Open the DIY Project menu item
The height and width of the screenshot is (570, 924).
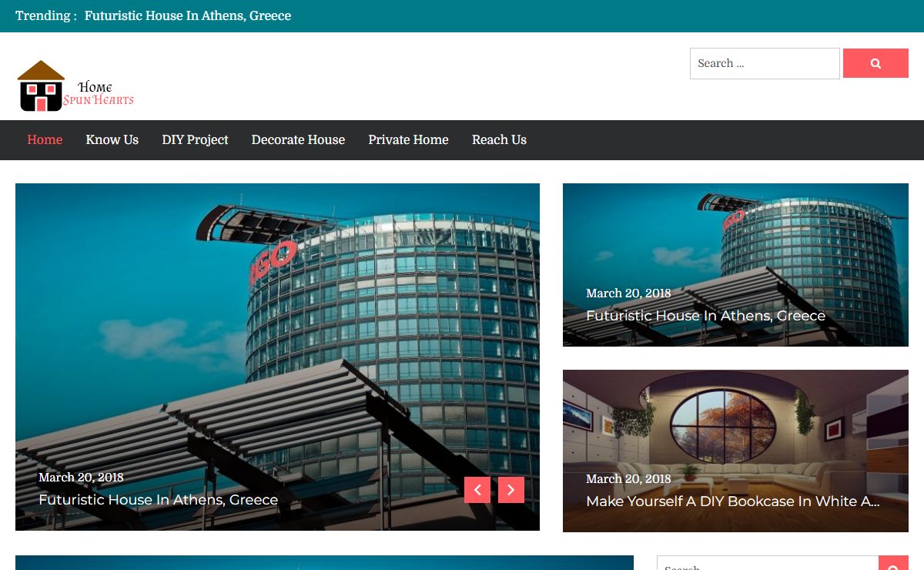tap(195, 139)
